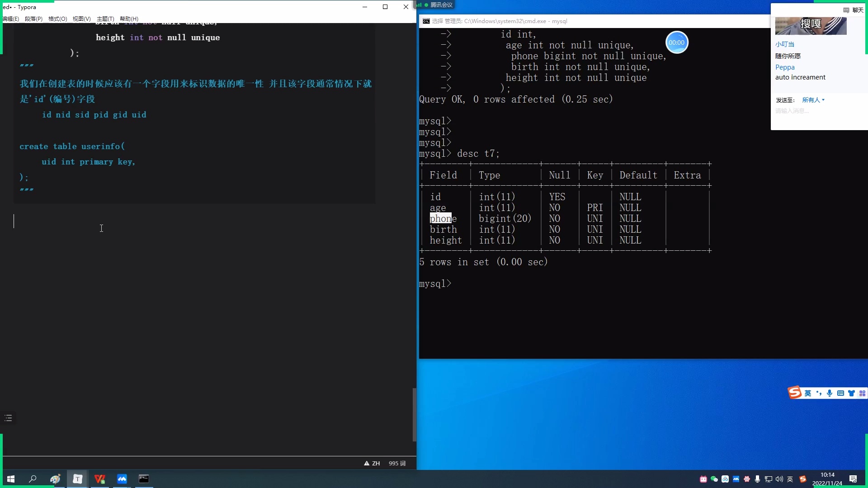Open Typora Edit menu 编辑(E)
This screenshot has height=488, width=868.
[11, 19]
